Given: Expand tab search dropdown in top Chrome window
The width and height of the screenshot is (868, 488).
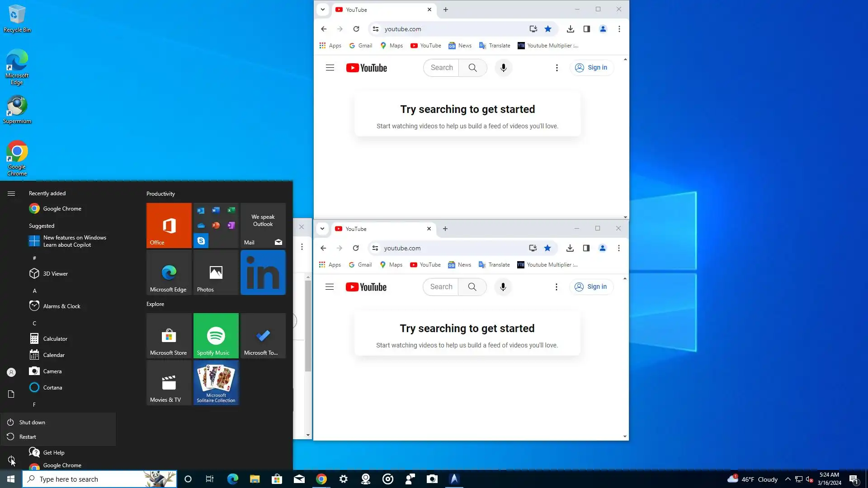Looking at the screenshot, I should click(323, 9).
